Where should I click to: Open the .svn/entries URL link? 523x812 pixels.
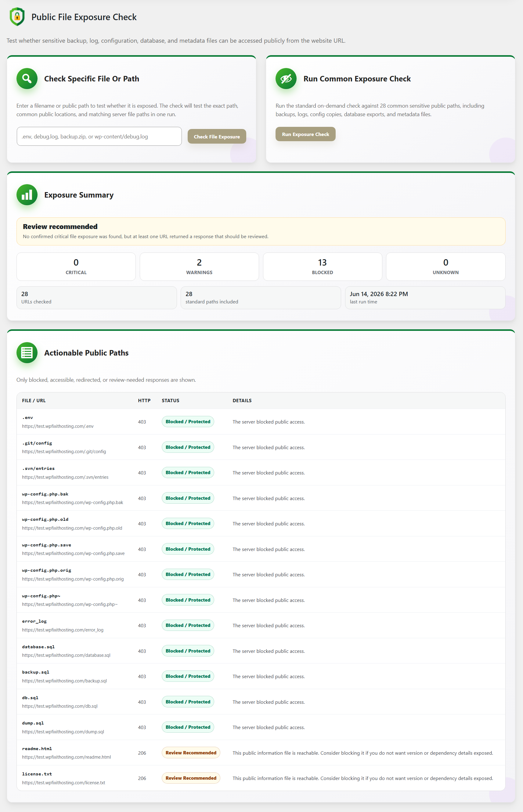(65, 477)
